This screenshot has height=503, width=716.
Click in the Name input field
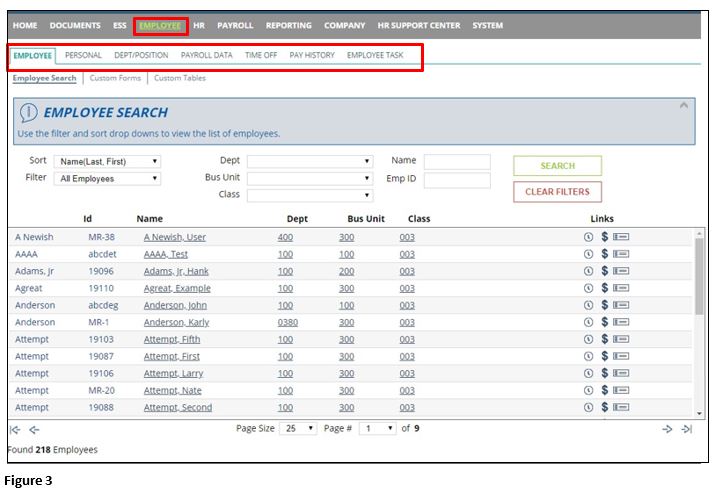pyautogui.click(x=457, y=162)
